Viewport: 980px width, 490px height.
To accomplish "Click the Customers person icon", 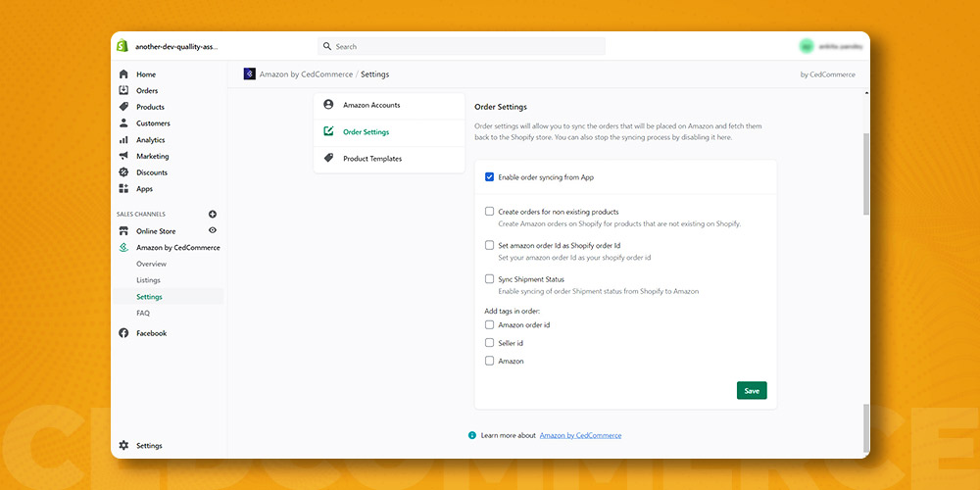I will pos(123,123).
